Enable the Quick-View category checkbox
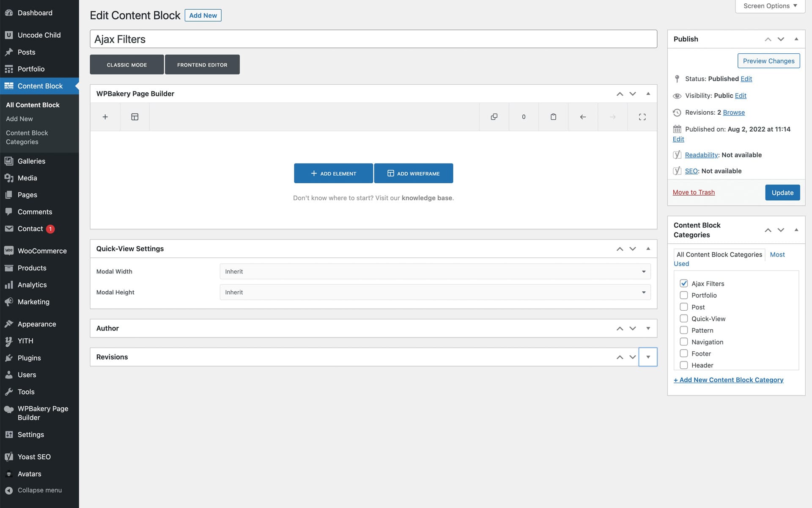 pos(684,318)
